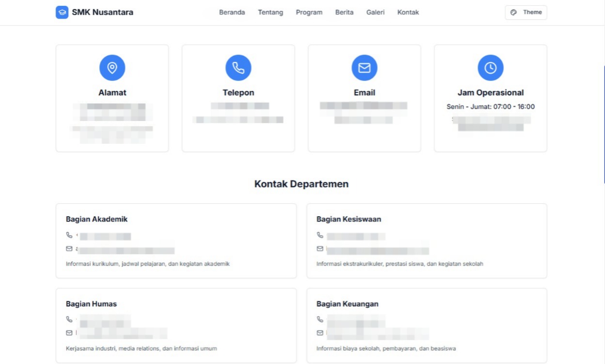The height and width of the screenshot is (364, 605).
Task: Click the Telepon phone icon
Action: coord(238,68)
